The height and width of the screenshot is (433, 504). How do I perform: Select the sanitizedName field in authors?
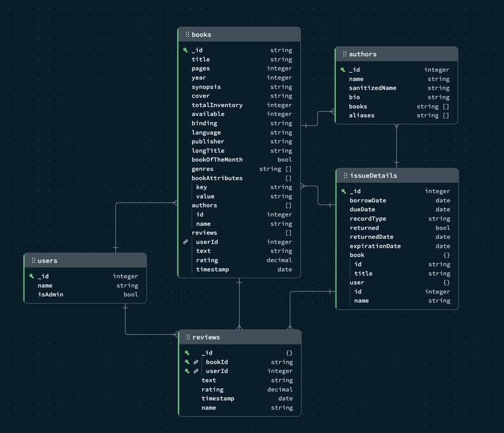[372, 88]
